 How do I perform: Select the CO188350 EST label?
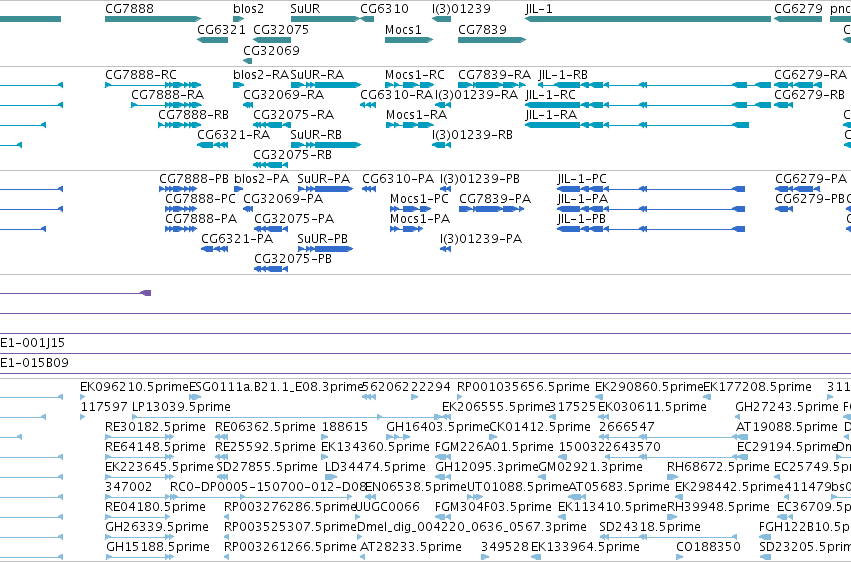tap(708, 547)
